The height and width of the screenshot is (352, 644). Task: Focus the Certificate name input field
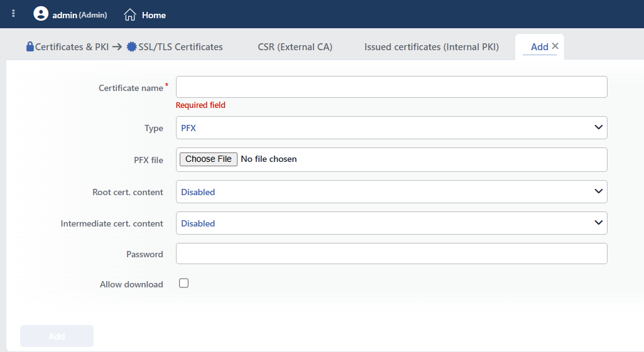[391, 87]
